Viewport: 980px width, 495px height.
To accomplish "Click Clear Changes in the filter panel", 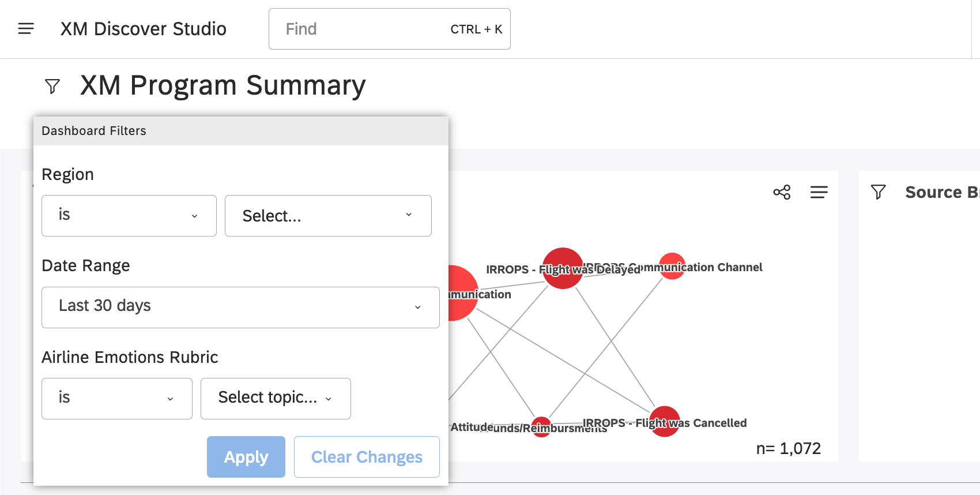I will (367, 456).
